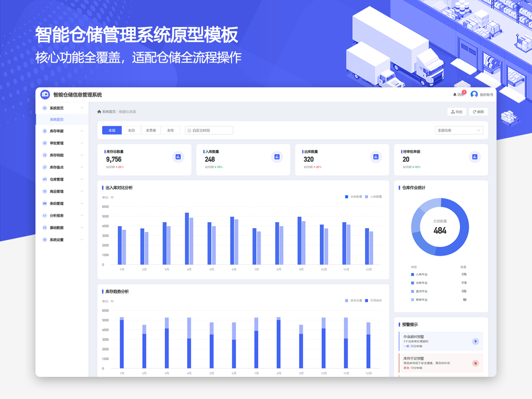Click the chart icon on 入库数量 card

click(x=277, y=156)
